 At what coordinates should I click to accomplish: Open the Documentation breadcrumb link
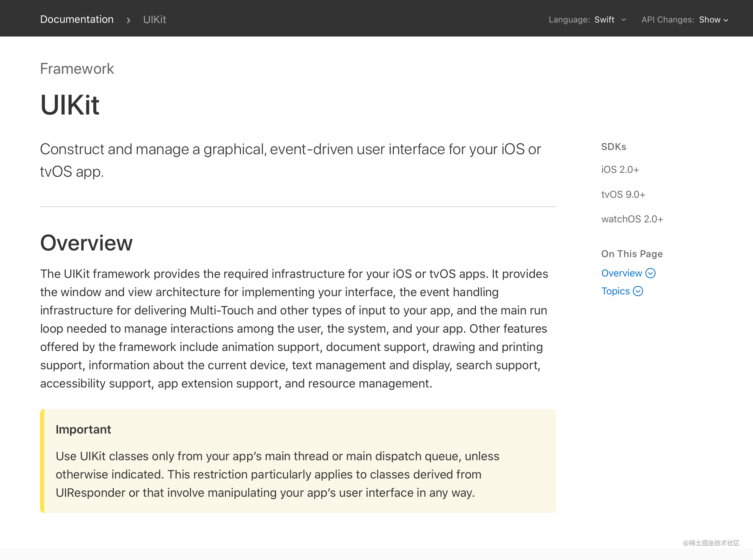[77, 19]
